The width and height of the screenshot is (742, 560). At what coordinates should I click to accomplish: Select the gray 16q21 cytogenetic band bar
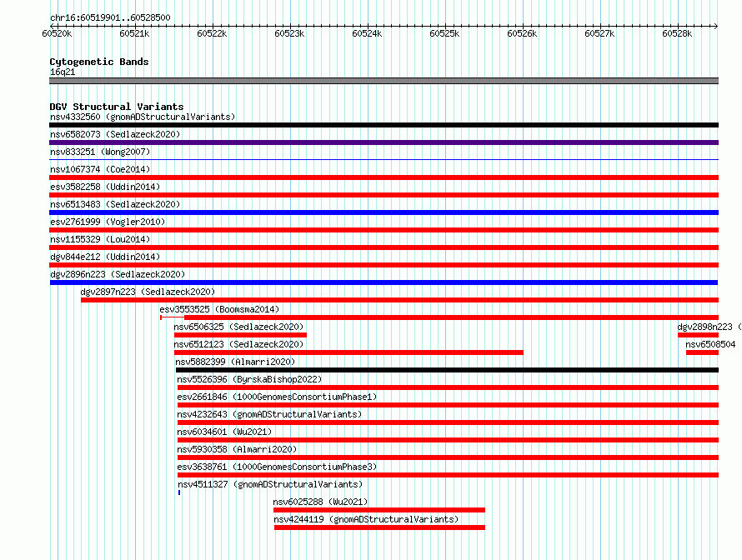384,81
